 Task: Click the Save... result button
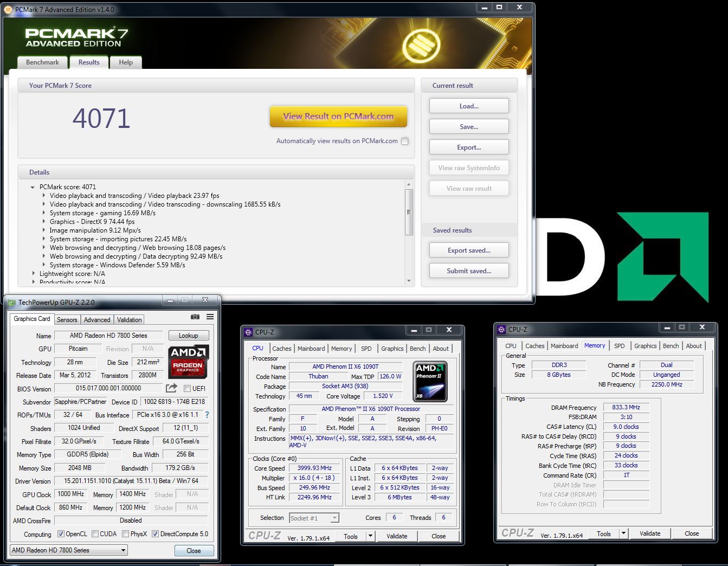469,127
